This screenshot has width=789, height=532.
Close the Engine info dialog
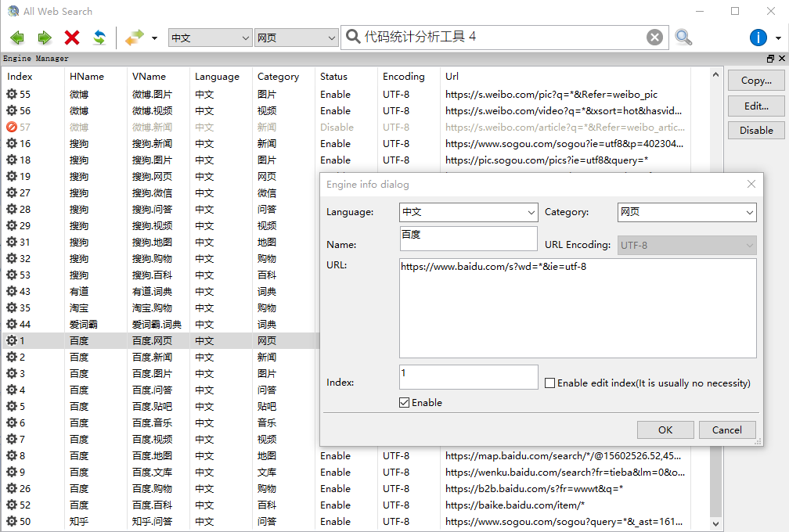click(751, 184)
